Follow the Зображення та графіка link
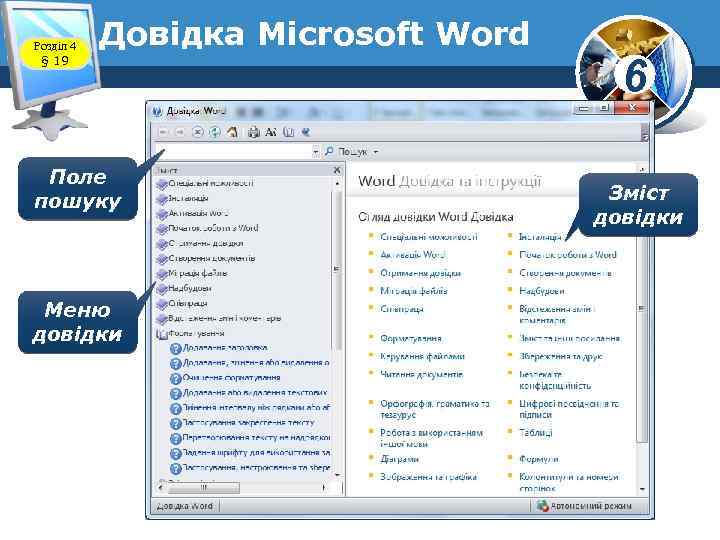Viewport: 720px width, 540px height. click(x=428, y=477)
